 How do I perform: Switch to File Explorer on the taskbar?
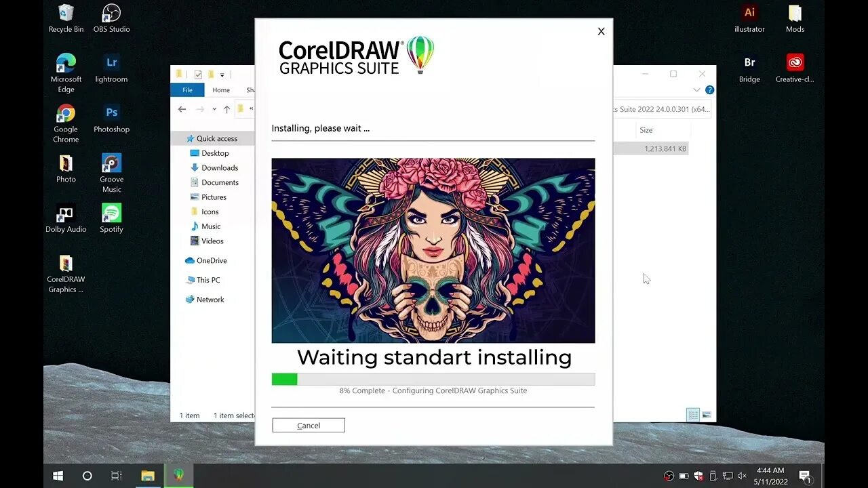click(x=148, y=476)
